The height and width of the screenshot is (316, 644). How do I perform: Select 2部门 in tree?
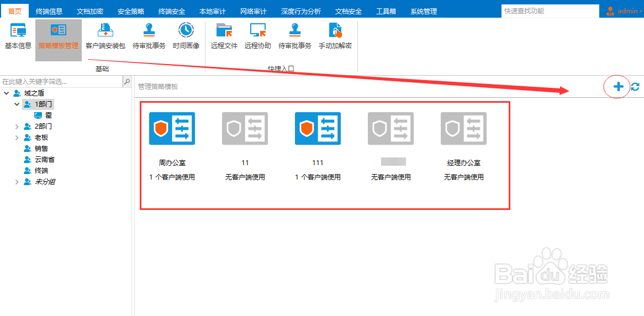(44, 127)
